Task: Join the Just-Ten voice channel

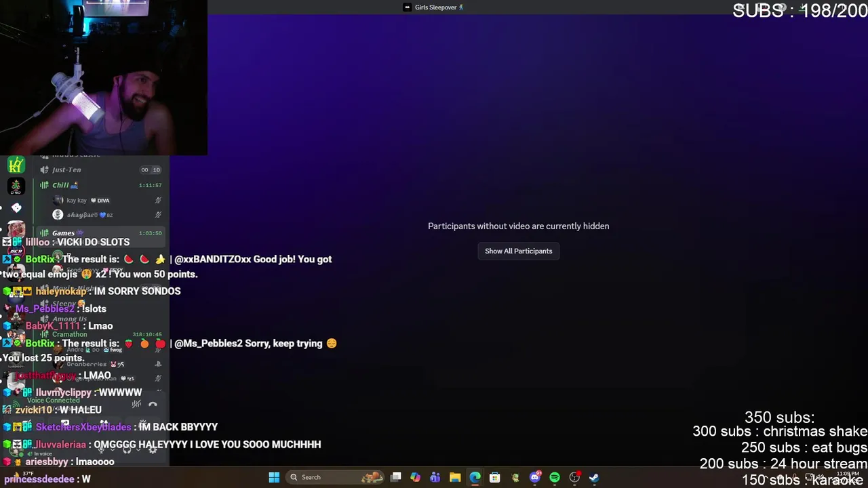Action: tap(101, 169)
